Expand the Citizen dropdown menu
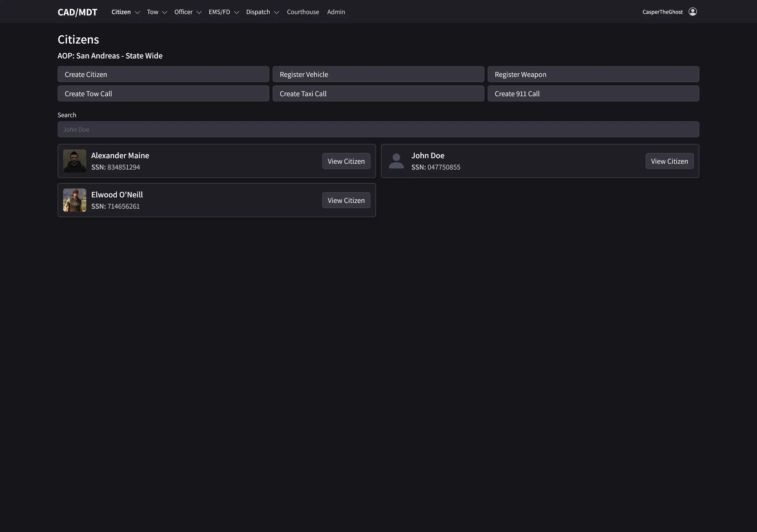Viewport: 757px width, 532px height. click(x=125, y=12)
